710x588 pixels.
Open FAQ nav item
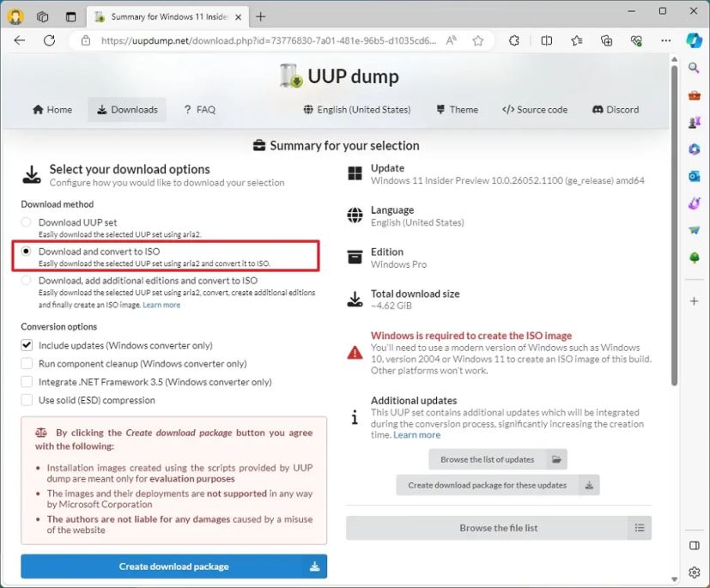[200, 110]
